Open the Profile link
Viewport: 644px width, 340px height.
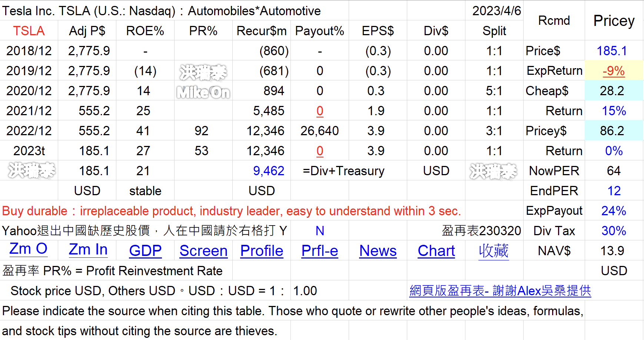[x=262, y=251]
